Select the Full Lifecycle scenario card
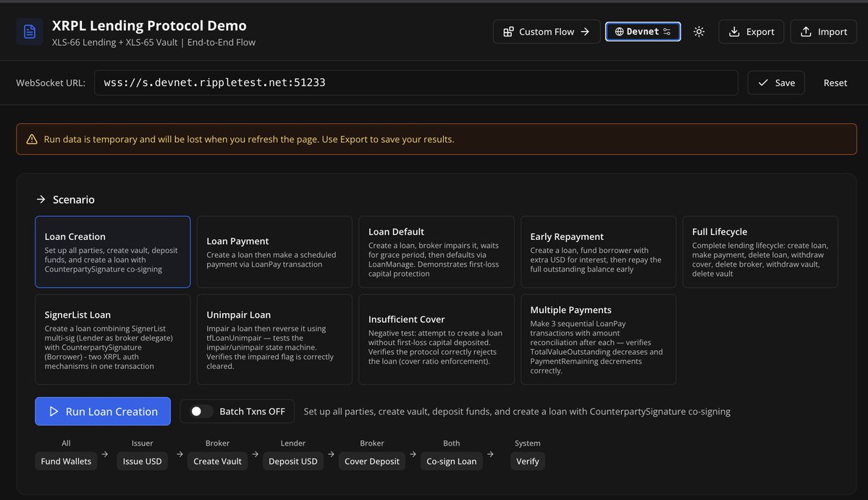 (x=760, y=251)
